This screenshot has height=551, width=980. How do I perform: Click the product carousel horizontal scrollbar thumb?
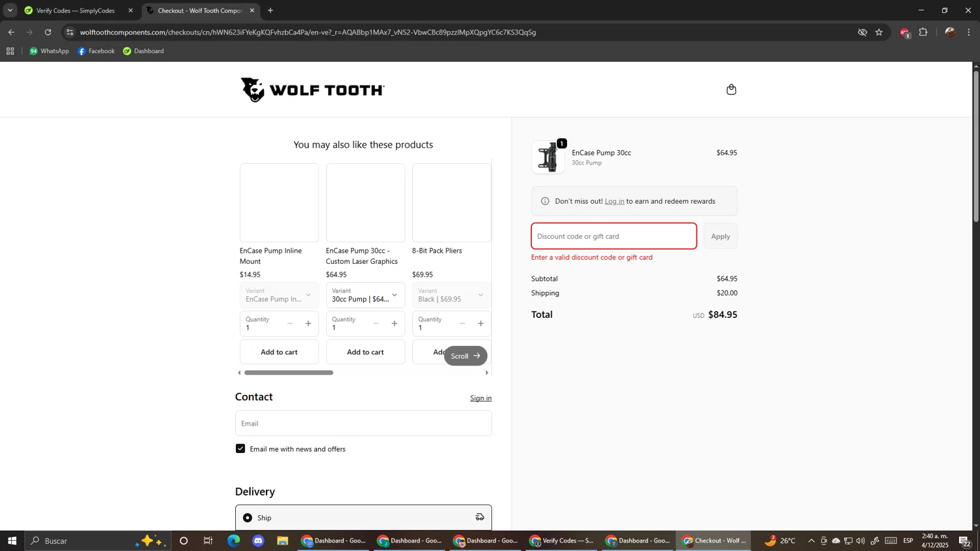click(289, 373)
